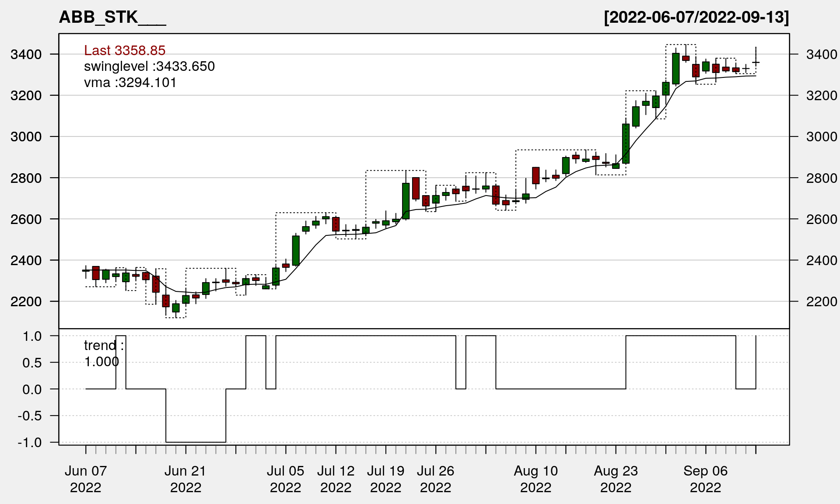This screenshot has height=504, width=840.
Task: Click the swinglevel 3433.650 legend text
Action: click(149, 66)
